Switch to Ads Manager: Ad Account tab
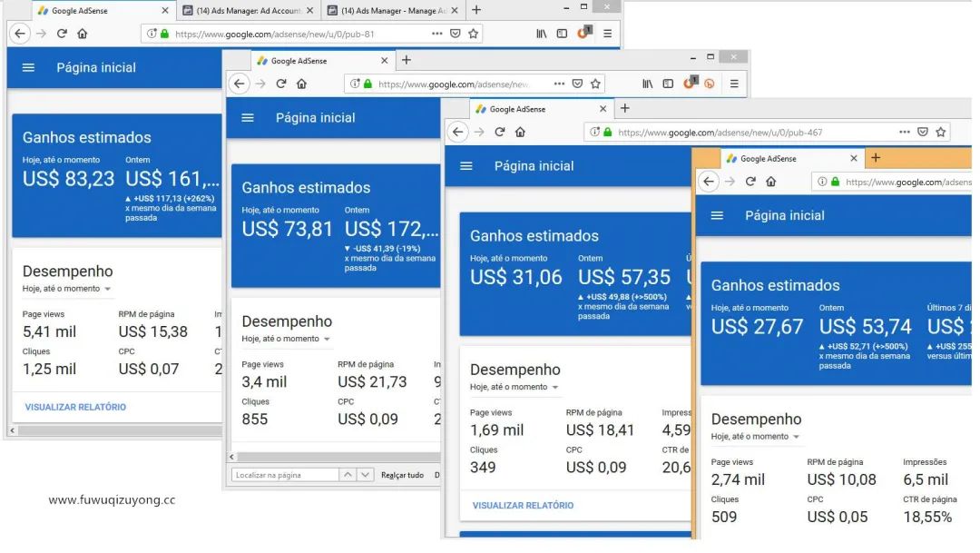The width and height of the screenshot is (980, 553). (x=249, y=11)
